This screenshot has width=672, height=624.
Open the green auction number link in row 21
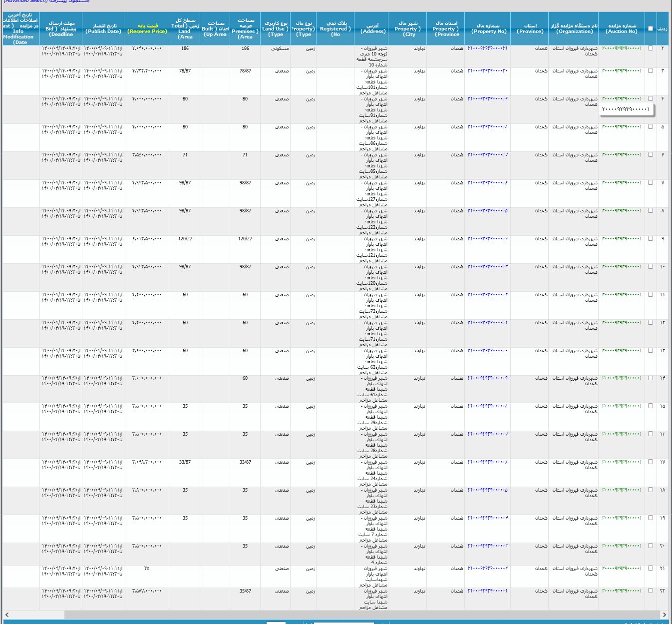622,569
